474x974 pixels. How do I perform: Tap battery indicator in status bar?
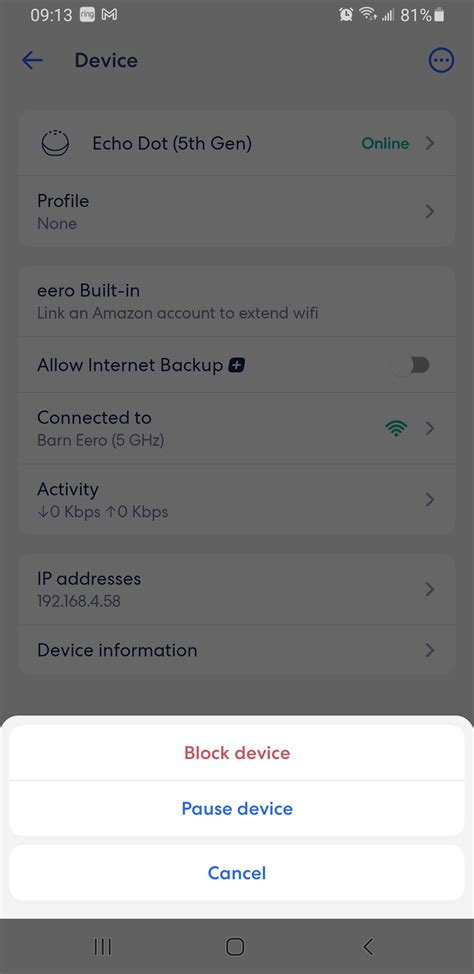[439, 15]
